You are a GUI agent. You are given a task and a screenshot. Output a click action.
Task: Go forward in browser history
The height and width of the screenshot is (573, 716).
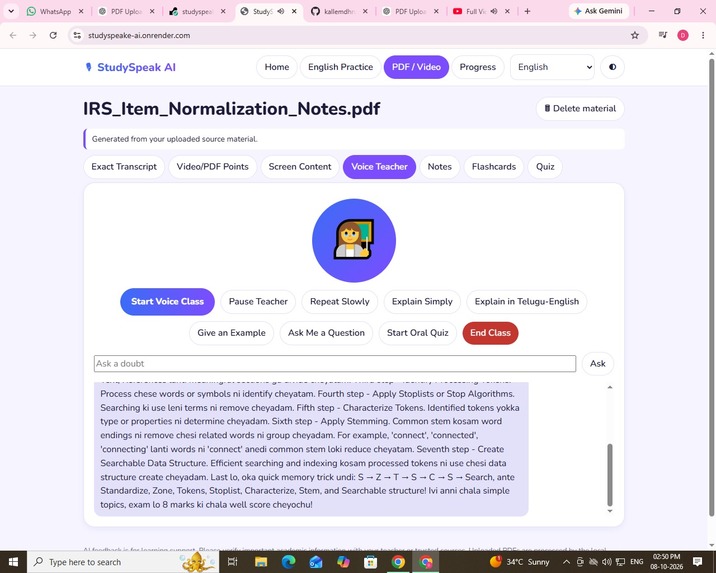tap(33, 35)
